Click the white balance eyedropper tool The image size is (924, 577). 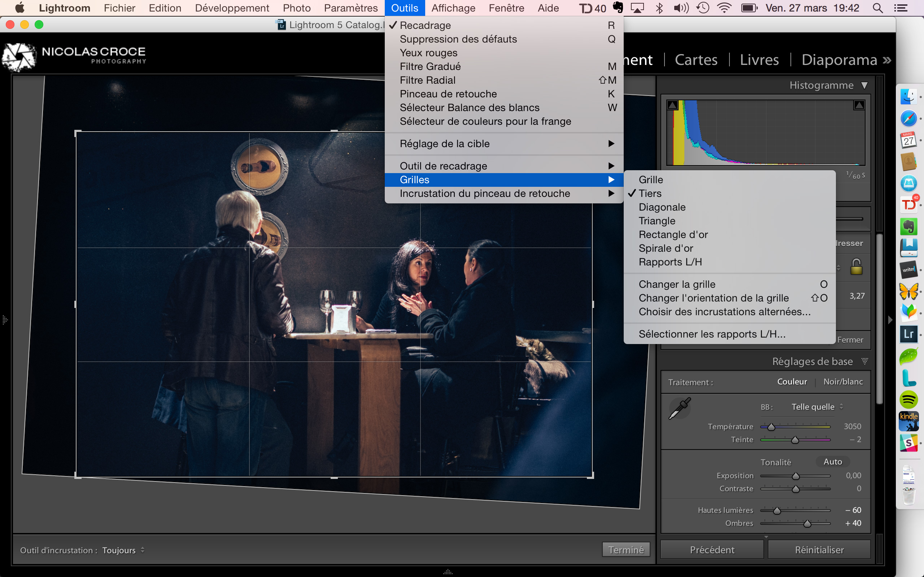pos(680,408)
